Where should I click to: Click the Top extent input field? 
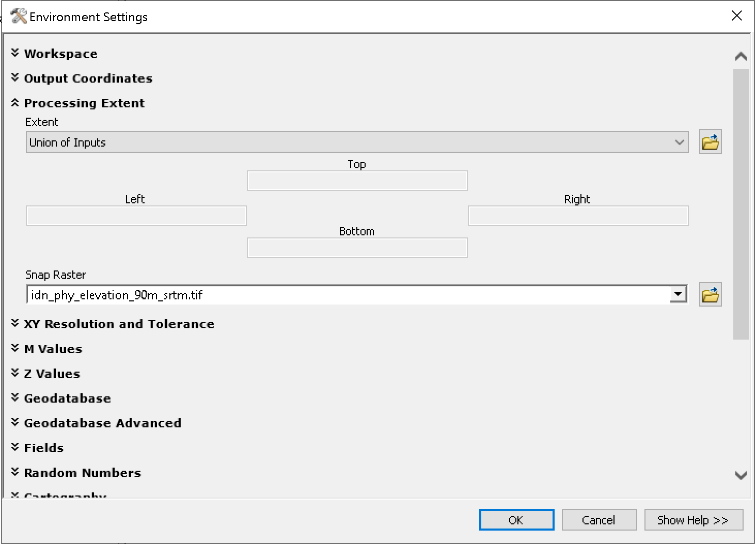click(357, 181)
